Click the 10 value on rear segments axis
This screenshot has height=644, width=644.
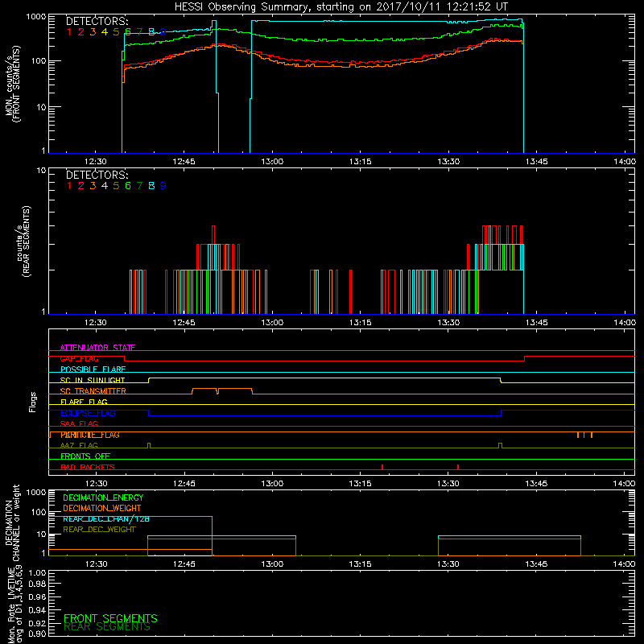(x=41, y=170)
